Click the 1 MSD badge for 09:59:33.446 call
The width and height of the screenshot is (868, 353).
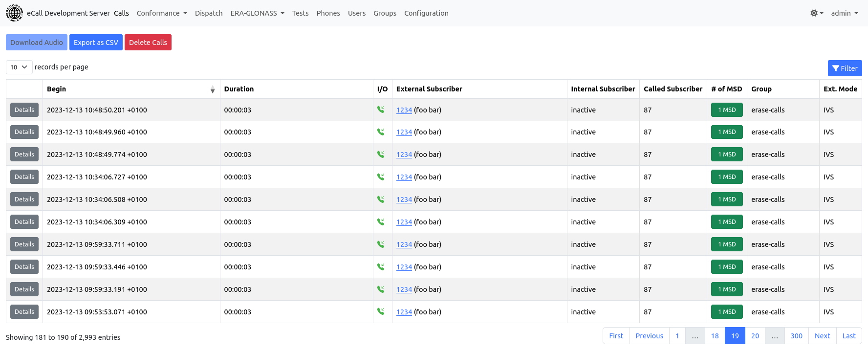[727, 267]
